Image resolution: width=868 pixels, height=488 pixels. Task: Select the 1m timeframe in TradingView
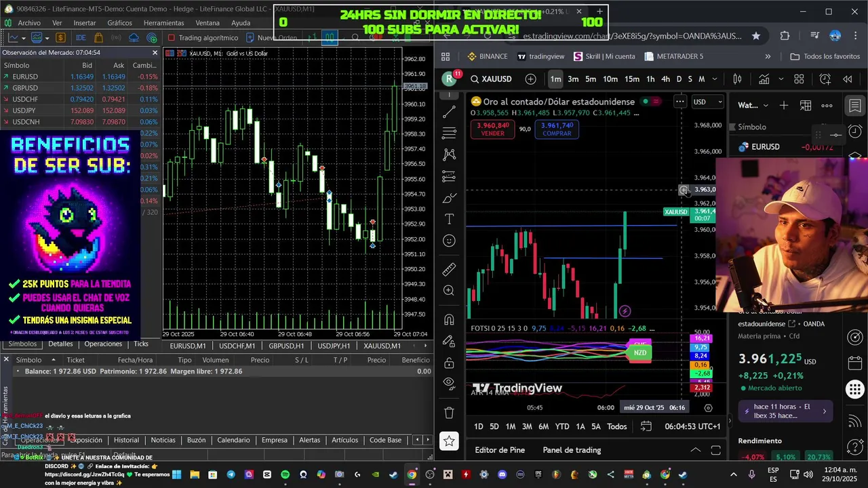click(x=555, y=79)
